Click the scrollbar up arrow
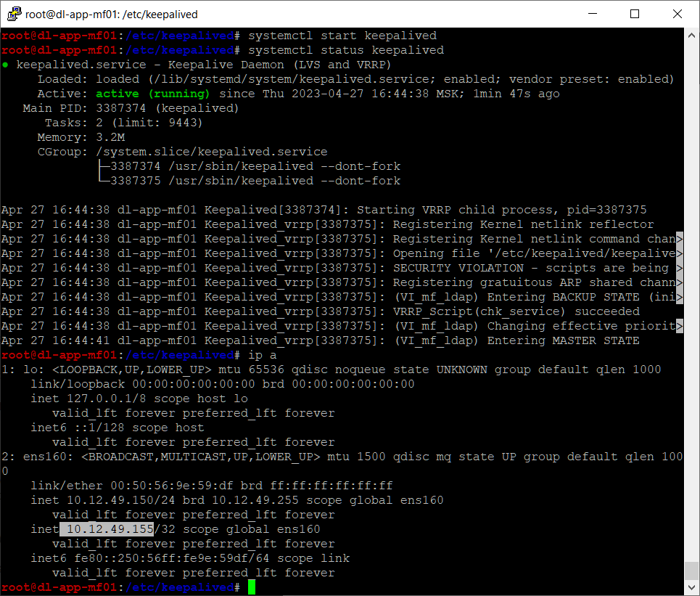Viewport: 700px width, 596px height. tap(691, 35)
